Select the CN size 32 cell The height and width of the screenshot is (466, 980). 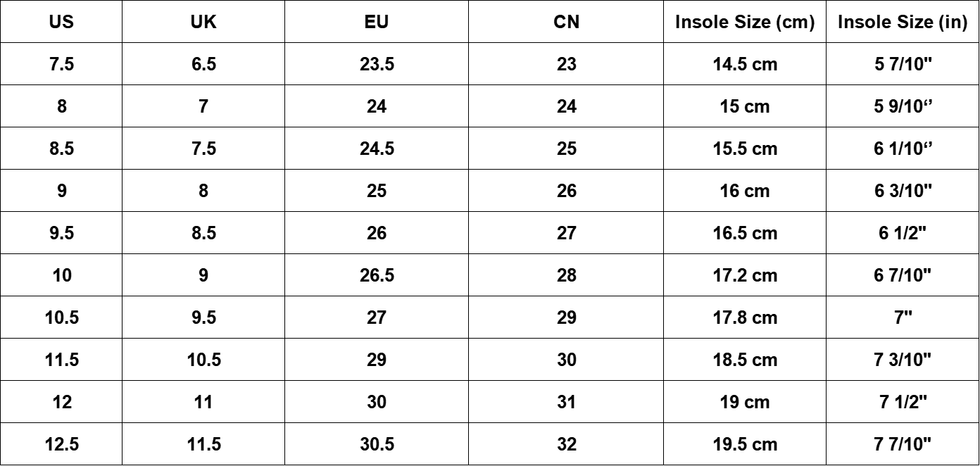(x=567, y=444)
